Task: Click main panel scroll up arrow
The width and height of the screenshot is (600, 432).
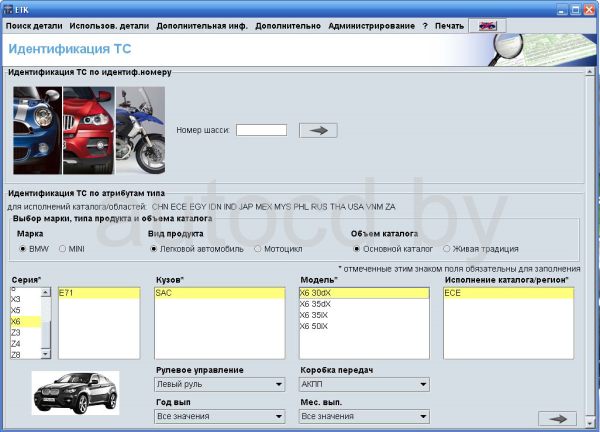Action: point(590,72)
